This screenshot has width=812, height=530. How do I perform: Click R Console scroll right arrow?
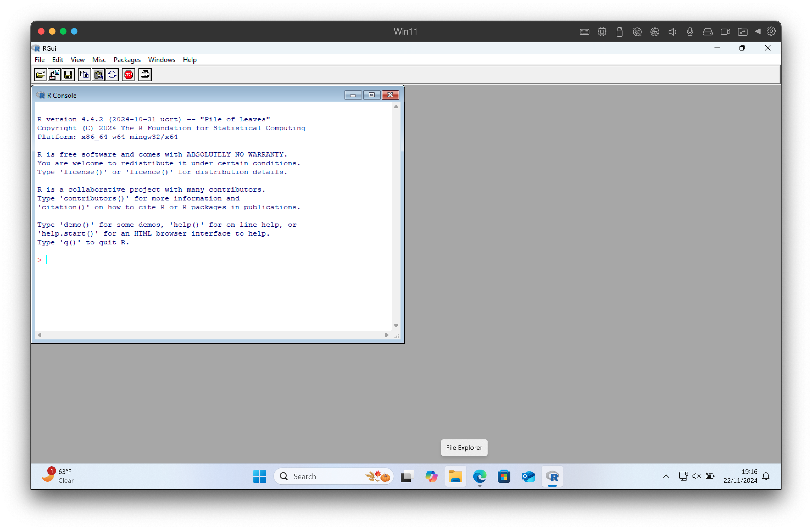pos(386,335)
